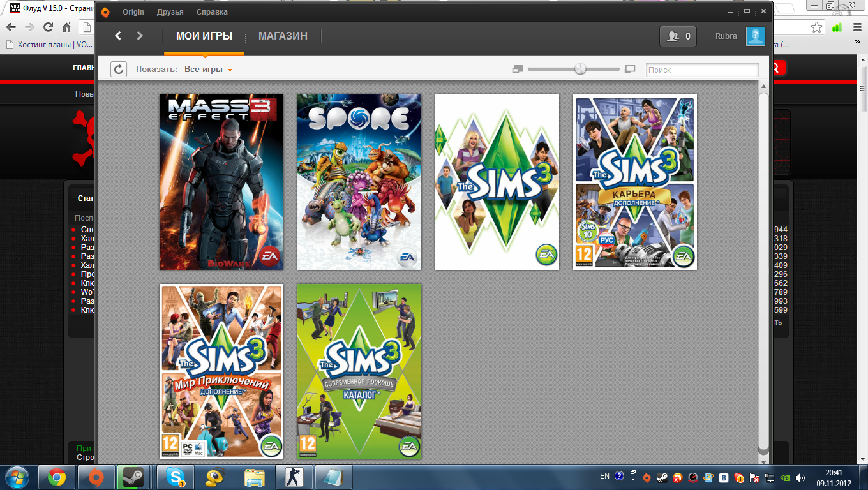Click the Origin icon in the system tray

[x=647, y=477]
